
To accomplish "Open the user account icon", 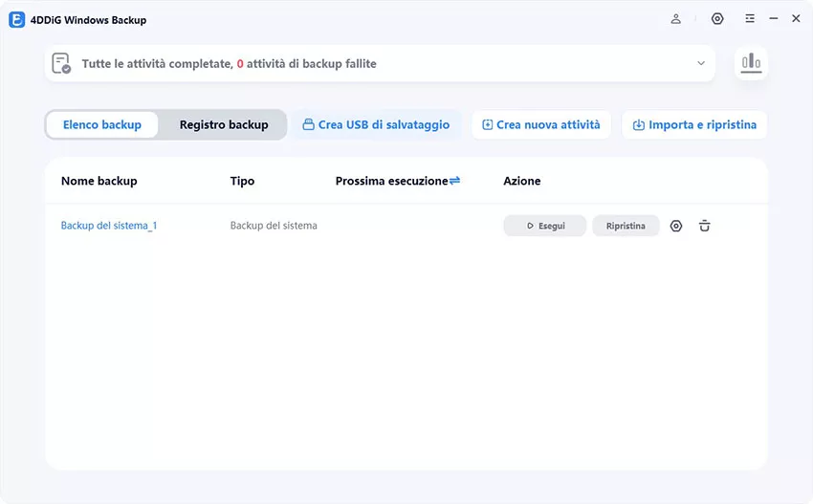I will [676, 19].
